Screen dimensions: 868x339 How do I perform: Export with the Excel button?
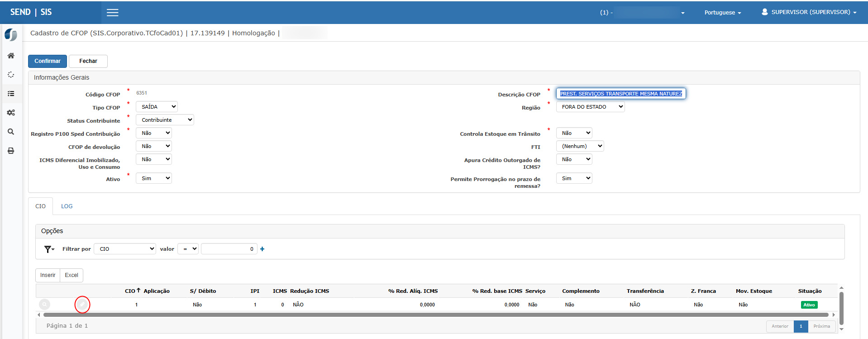72,275
